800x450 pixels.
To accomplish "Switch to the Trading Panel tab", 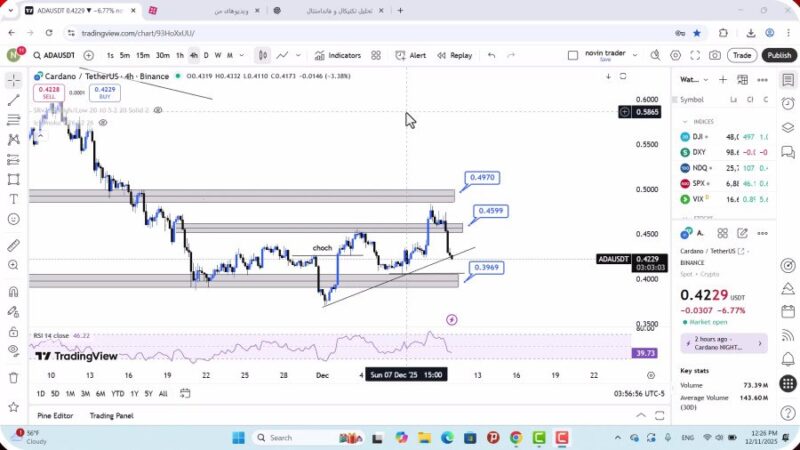I will 111,416.
